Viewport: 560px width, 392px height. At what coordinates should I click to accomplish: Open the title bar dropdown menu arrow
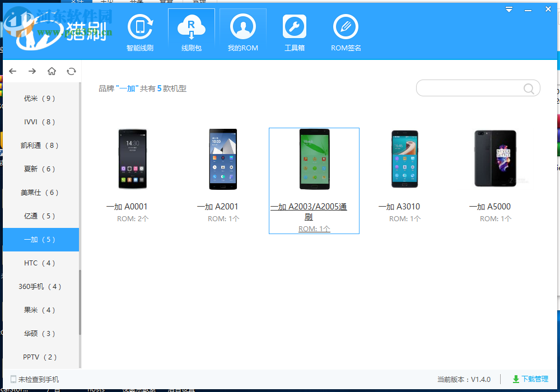tap(509, 10)
